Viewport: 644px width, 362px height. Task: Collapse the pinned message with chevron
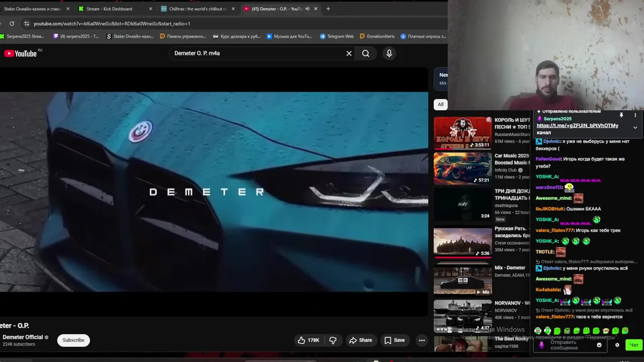[x=635, y=127]
